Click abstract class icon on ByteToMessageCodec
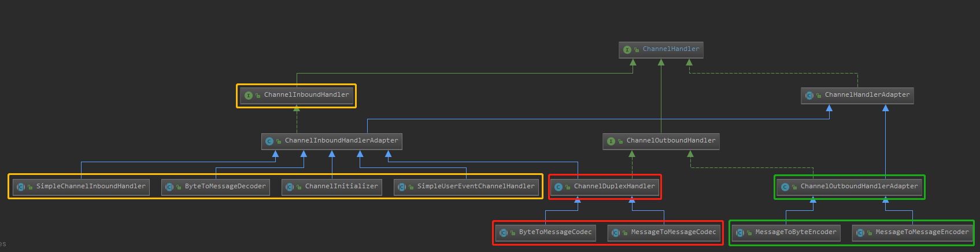This screenshot has width=980, height=252. tap(503, 233)
